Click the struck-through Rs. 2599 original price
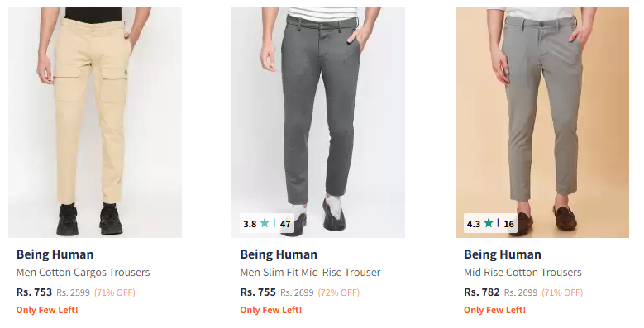The image size is (644, 328). [x=73, y=292]
